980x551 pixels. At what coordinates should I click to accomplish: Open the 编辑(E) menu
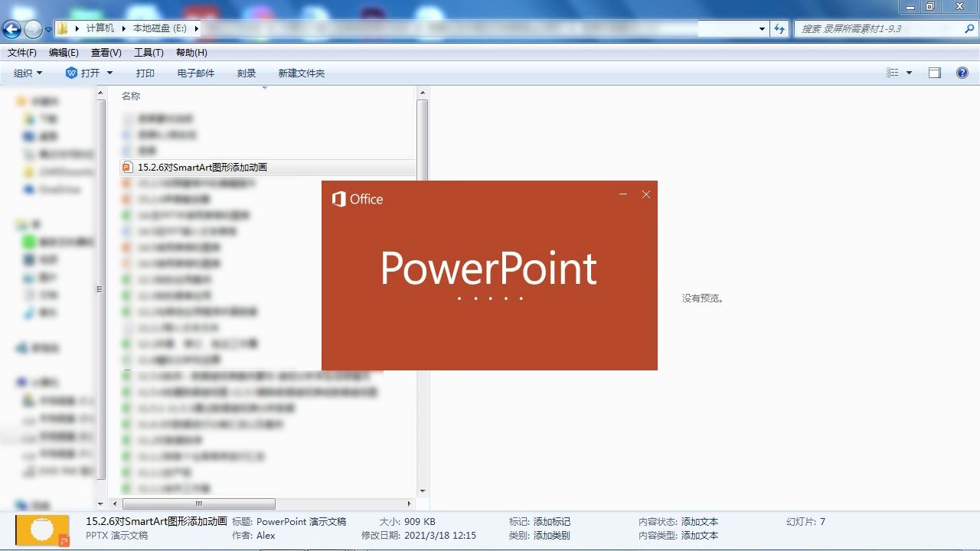click(64, 53)
